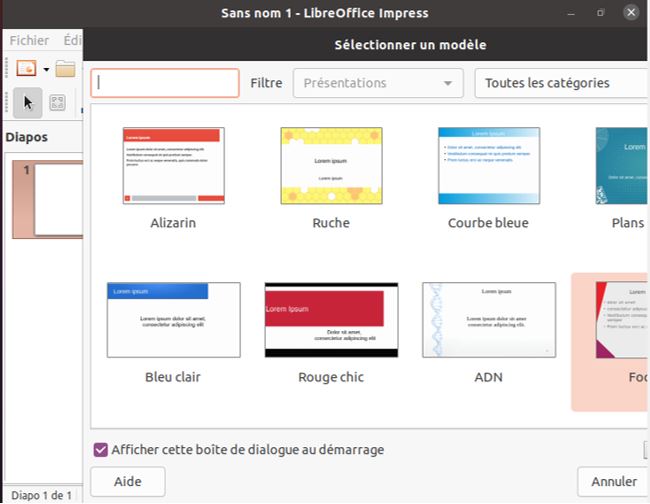Click the zoom and pan tool icon

pyautogui.click(x=57, y=102)
